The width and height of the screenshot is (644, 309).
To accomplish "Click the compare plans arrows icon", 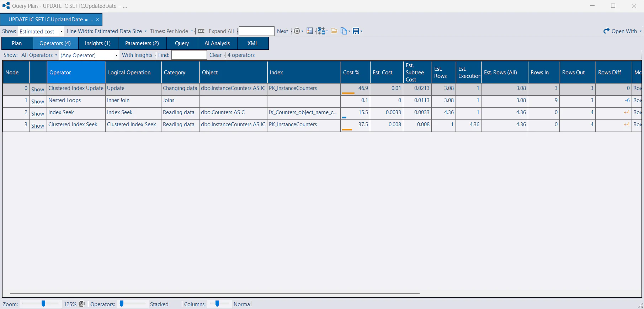I will click(321, 31).
